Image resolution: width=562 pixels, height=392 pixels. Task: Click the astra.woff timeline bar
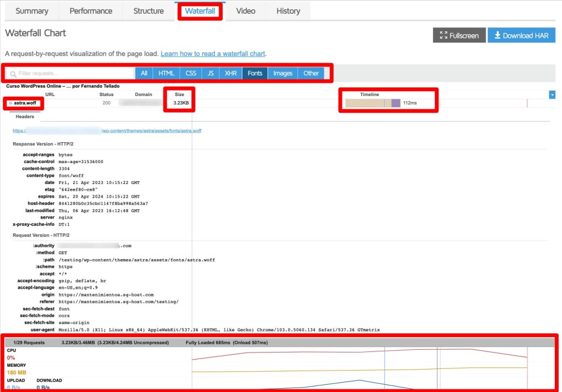[373, 103]
